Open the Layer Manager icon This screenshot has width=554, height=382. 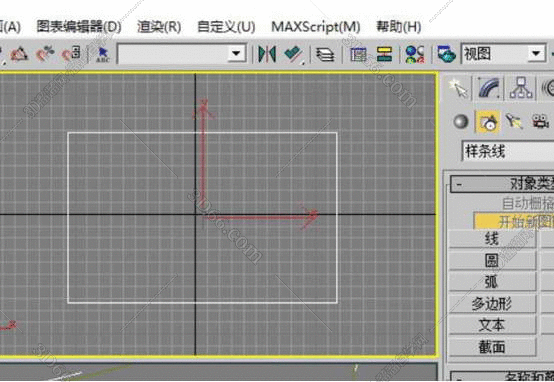(x=325, y=55)
